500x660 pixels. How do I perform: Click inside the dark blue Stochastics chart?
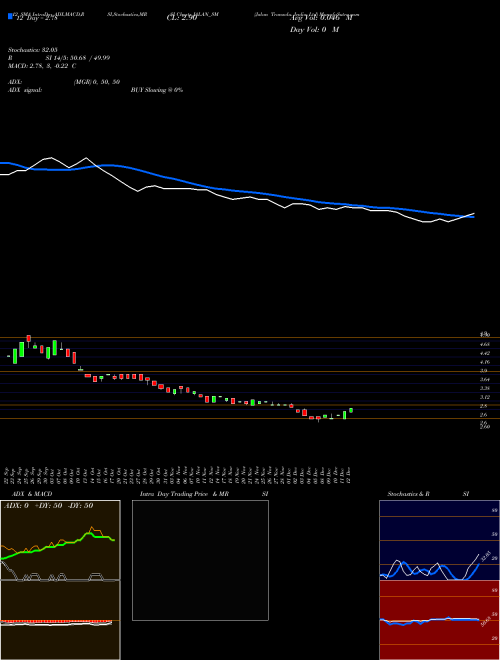point(439,540)
